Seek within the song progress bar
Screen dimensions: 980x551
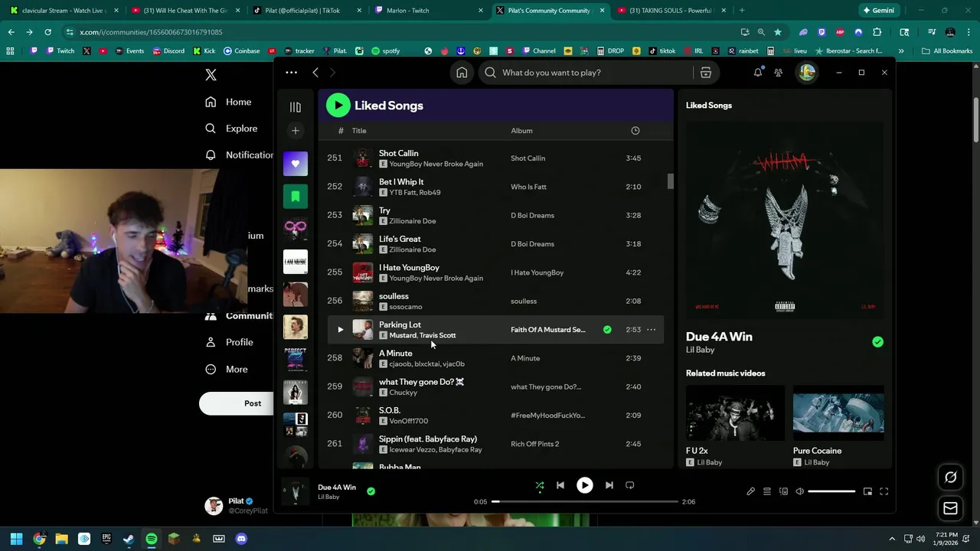click(585, 501)
